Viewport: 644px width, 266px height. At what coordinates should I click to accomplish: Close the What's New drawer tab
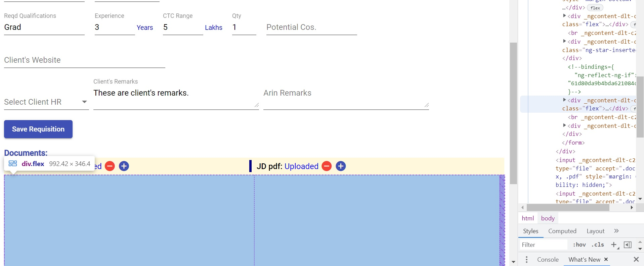[606, 259]
